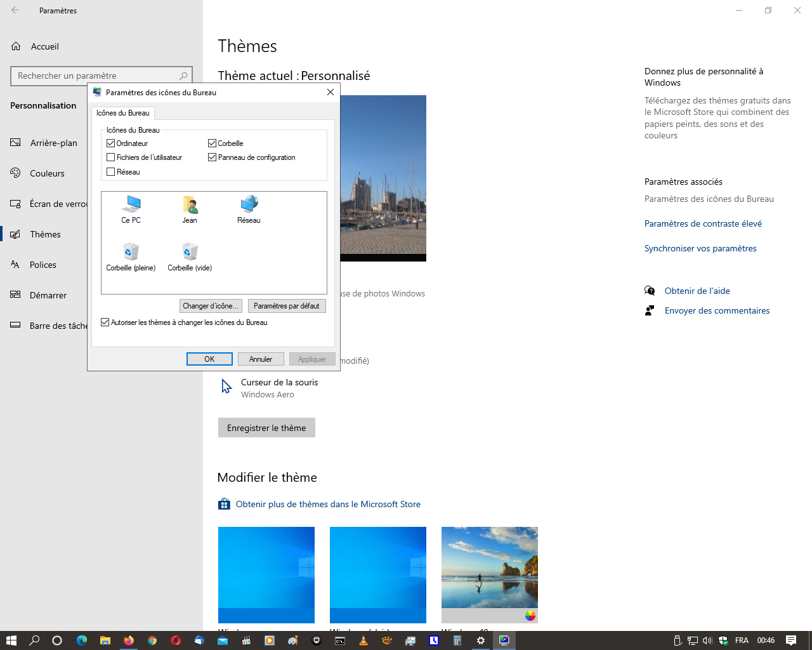Launch VLC media player from taskbar
This screenshot has height=650, width=812.
[363, 640]
